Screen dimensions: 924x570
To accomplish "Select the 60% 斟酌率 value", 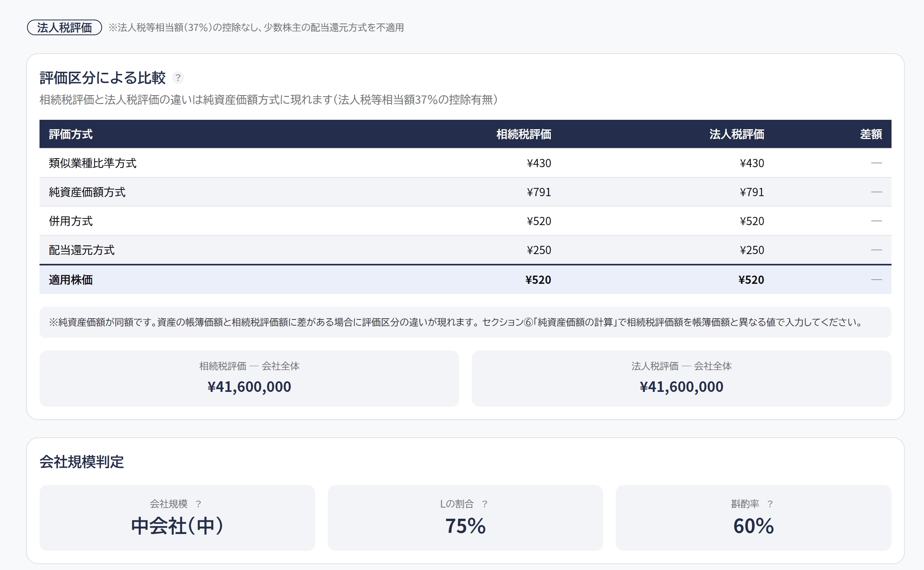I will pyautogui.click(x=753, y=526).
